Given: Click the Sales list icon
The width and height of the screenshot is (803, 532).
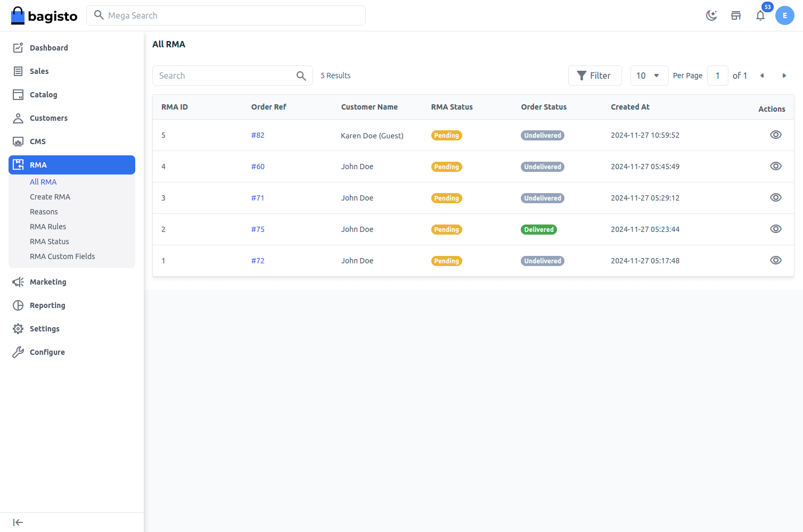Looking at the screenshot, I should click(x=18, y=71).
